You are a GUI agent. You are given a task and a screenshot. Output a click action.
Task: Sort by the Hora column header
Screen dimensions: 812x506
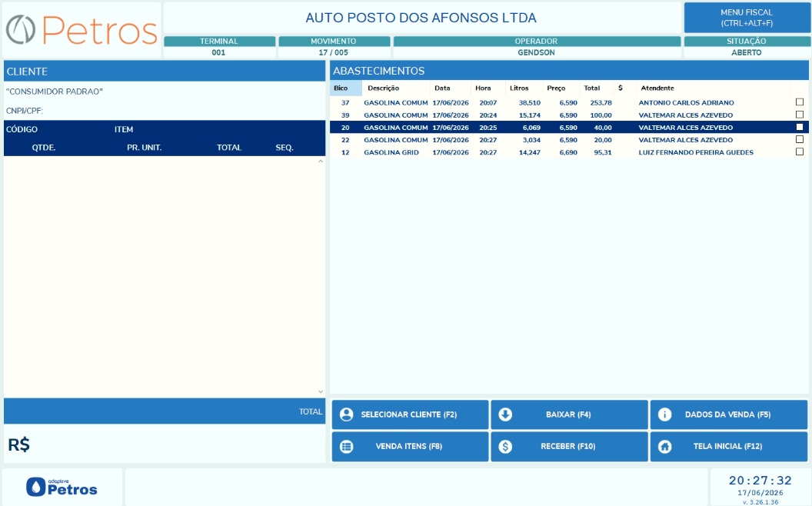click(x=488, y=88)
